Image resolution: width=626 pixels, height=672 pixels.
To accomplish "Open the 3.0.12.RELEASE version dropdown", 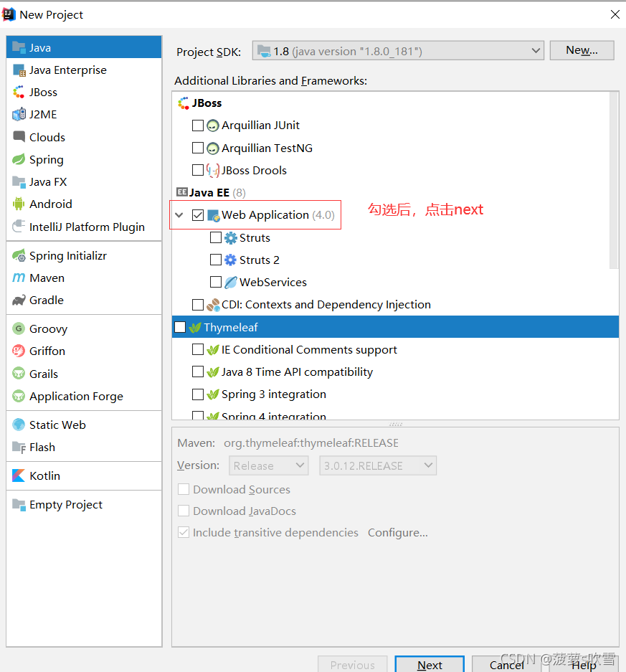I will (x=377, y=465).
